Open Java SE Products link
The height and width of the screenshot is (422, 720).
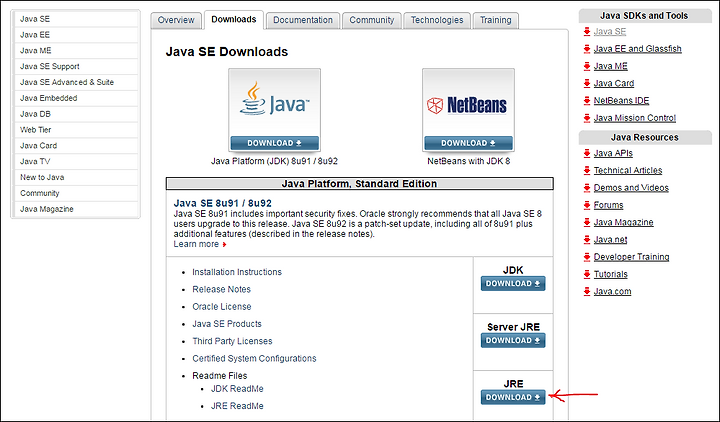(227, 324)
